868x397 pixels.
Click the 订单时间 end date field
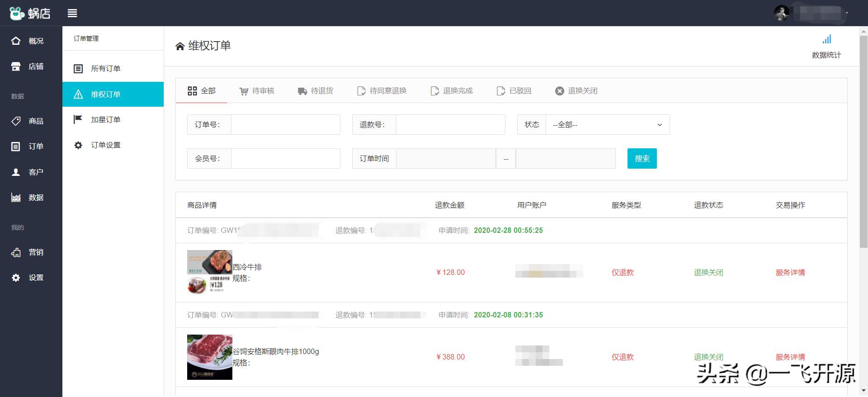[x=566, y=159]
